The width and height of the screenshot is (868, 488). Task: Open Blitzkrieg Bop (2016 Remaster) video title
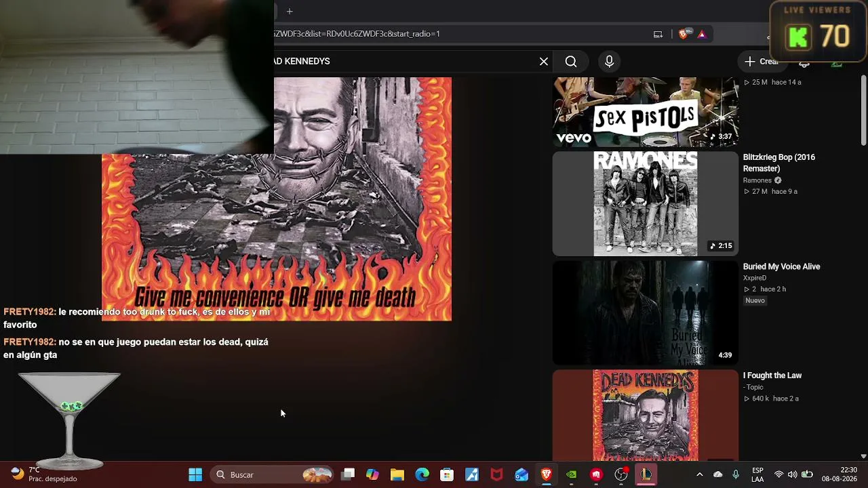pos(779,163)
